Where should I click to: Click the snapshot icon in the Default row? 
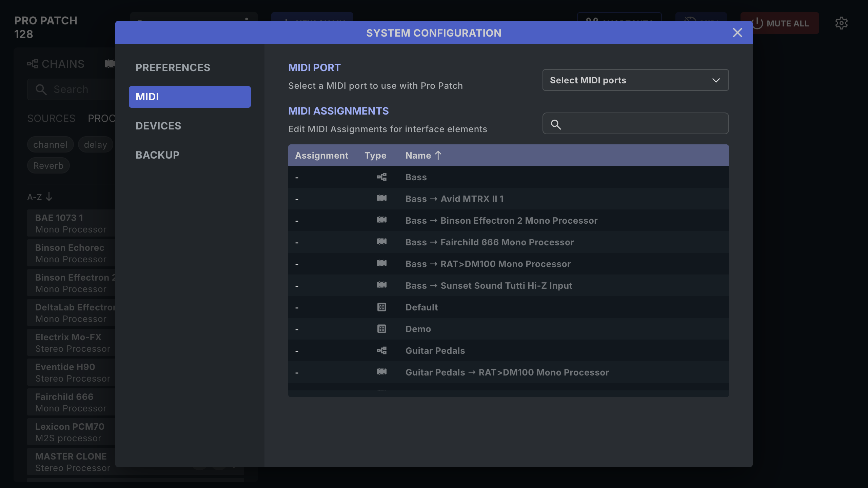382,307
